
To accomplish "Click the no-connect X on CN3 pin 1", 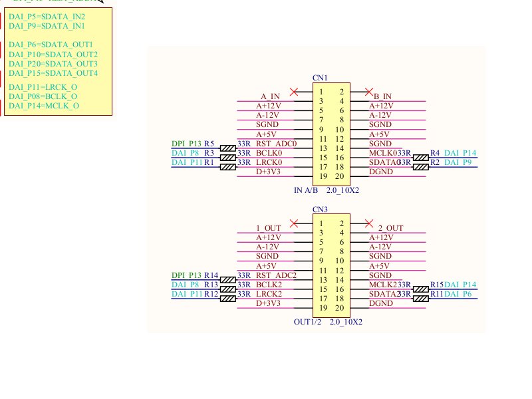I will pyautogui.click(x=294, y=223).
